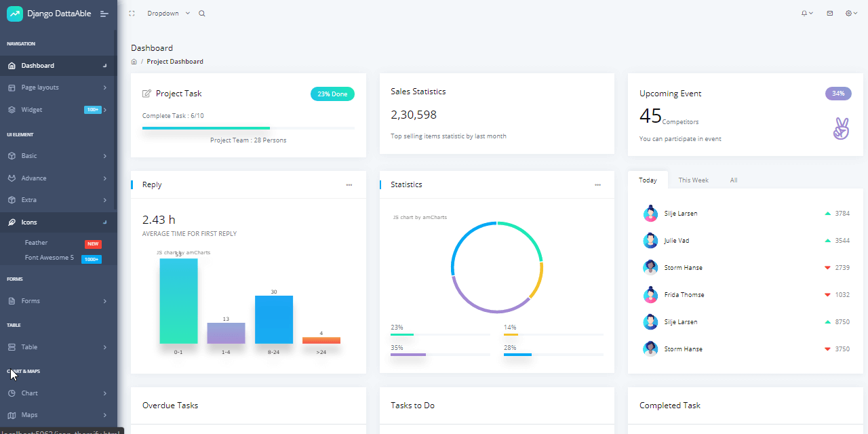
Task: Open settings with the gear icon
Action: click(848, 13)
